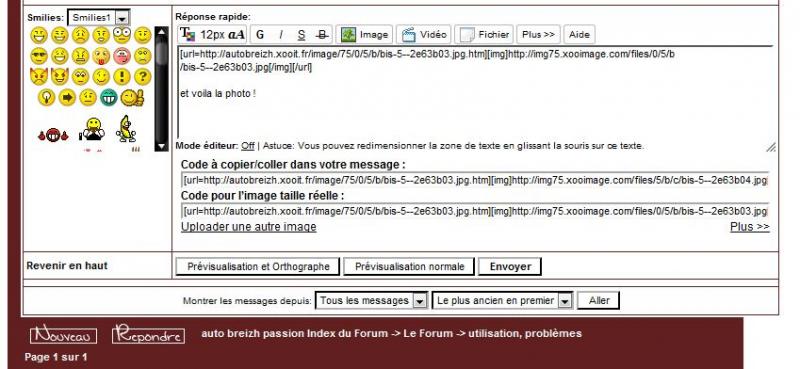Image resolution: width=800 pixels, height=369 pixels.
Task: Click Uploader une autre image link
Action: click(248, 227)
